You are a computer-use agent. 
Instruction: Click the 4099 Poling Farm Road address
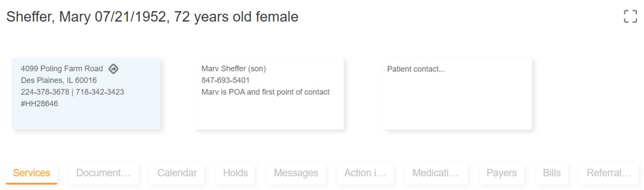(62, 69)
